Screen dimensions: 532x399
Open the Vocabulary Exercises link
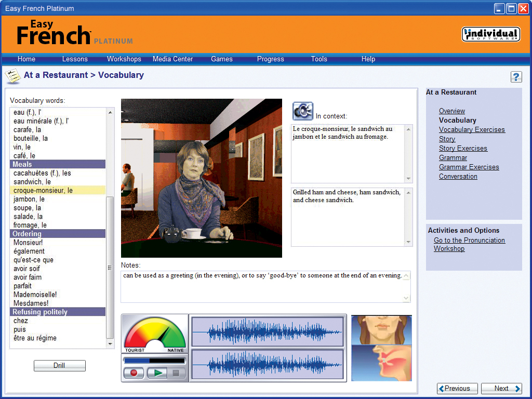click(x=472, y=129)
